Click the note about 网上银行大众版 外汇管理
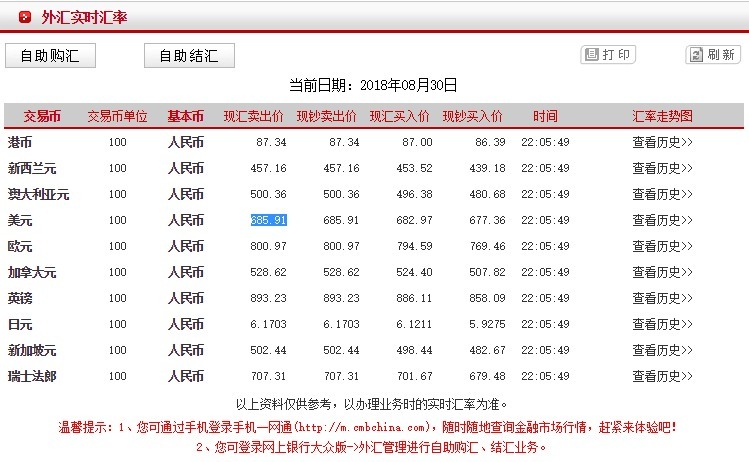Image resolution: width=749 pixels, height=462 pixels. click(371, 448)
